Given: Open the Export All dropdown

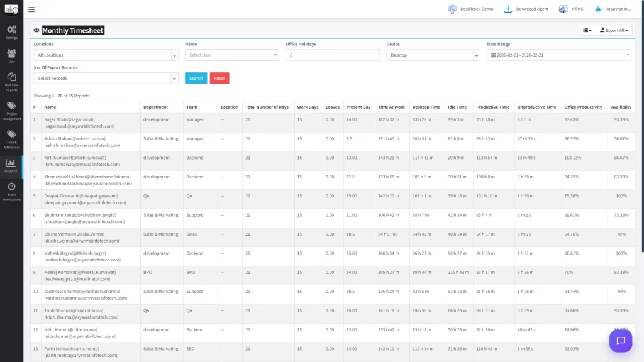Looking at the screenshot, I should pyautogui.click(x=614, y=30).
